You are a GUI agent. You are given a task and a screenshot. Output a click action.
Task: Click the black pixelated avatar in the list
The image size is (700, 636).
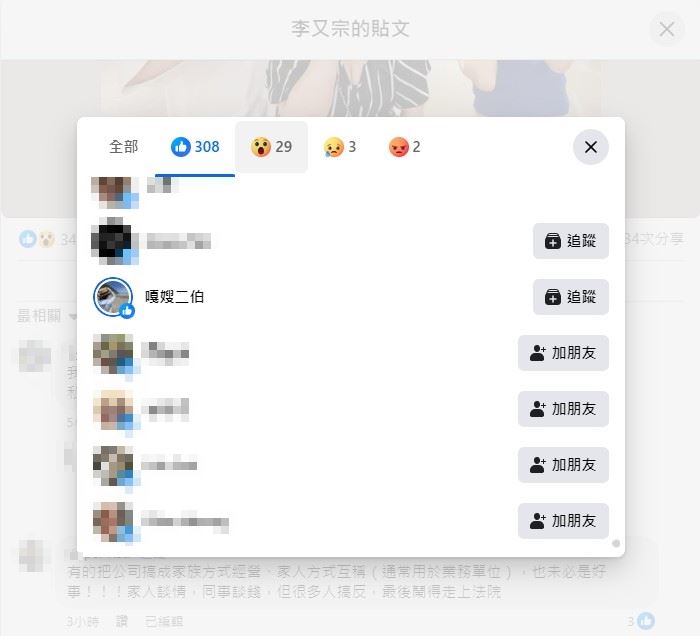pos(113,241)
